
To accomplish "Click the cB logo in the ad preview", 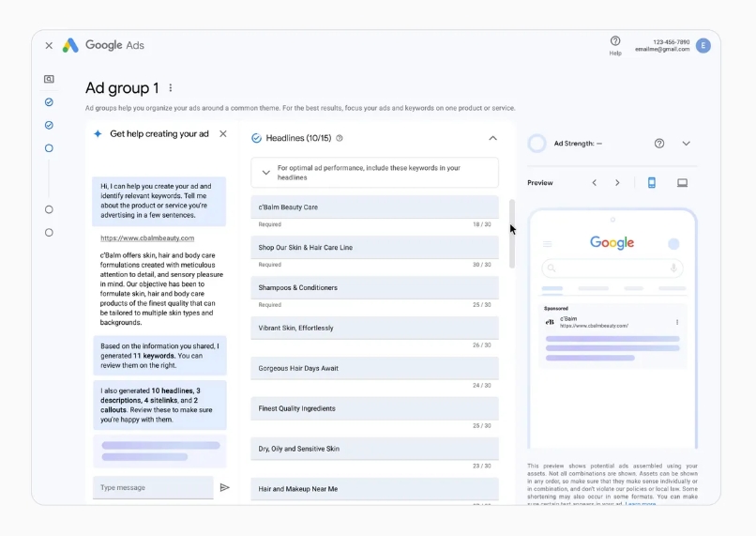I will pyautogui.click(x=550, y=322).
